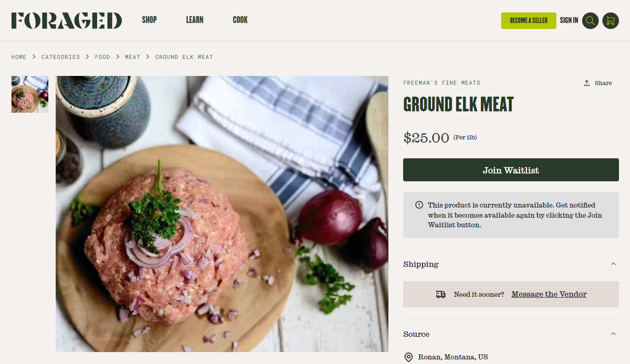Screen dimensions: 630x364
Task: Follow the Message the Vendor link
Action: click(x=549, y=294)
